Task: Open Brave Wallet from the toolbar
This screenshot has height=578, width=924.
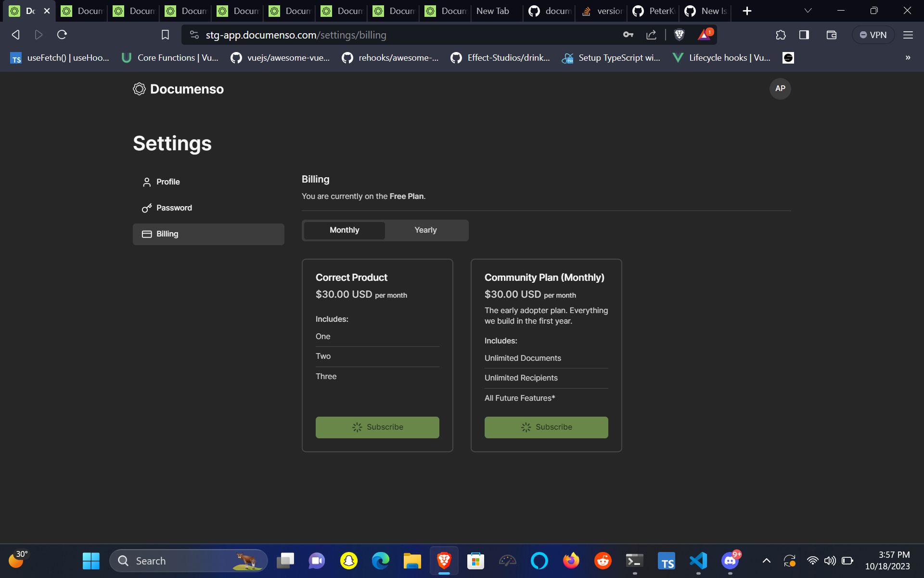Action: tap(831, 35)
